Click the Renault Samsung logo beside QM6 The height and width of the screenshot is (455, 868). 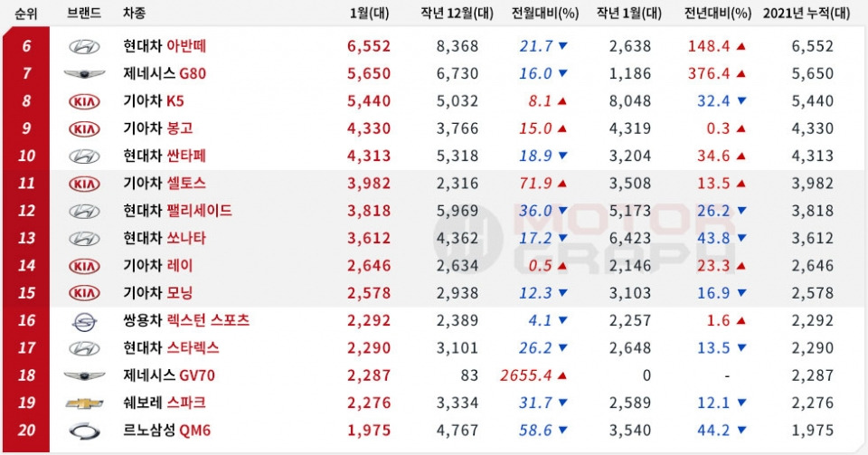[x=84, y=431]
